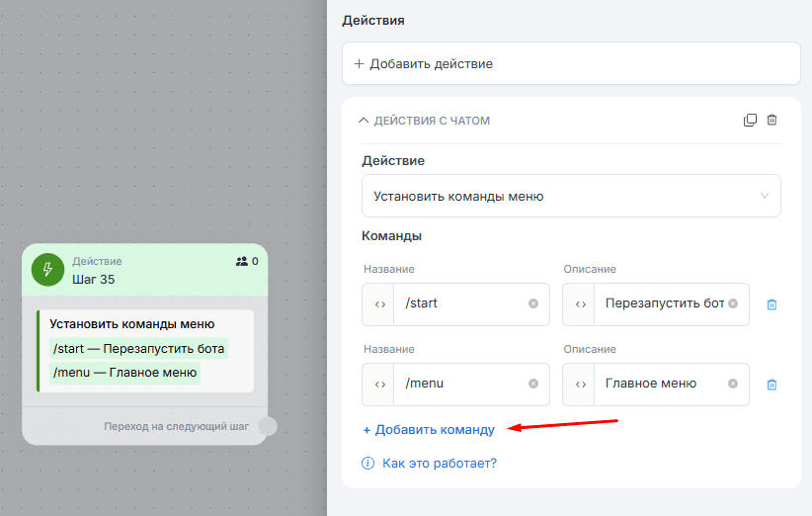Click Установить команды меню heading in node

click(x=132, y=324)
